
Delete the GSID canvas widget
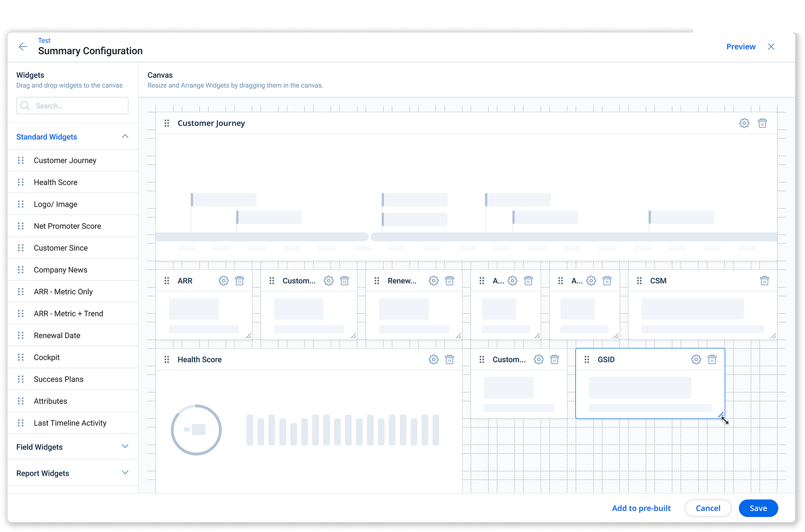712,360
